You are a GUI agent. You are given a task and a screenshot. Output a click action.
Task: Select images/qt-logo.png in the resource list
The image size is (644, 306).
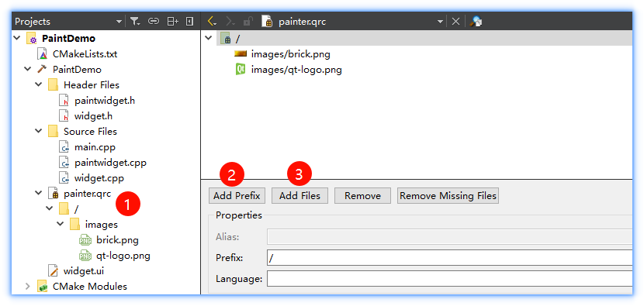[296, 70]
